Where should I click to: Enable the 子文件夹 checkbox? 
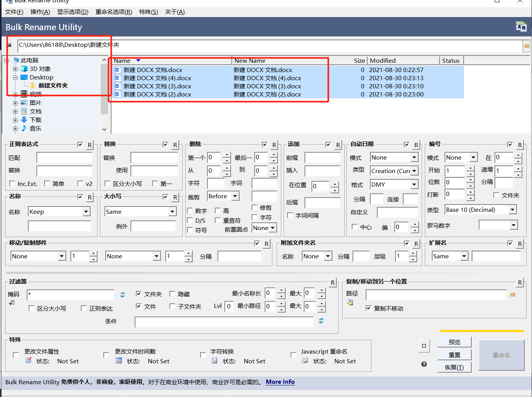(x=173, y=306)
